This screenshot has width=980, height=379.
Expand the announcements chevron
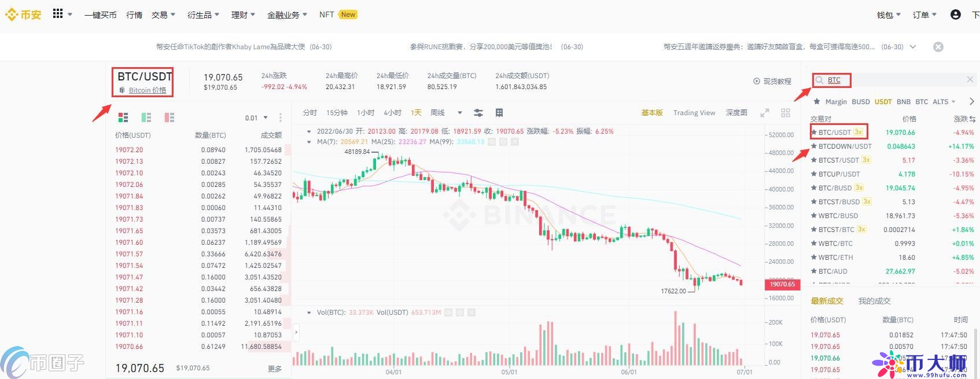[x=913, y=47]
